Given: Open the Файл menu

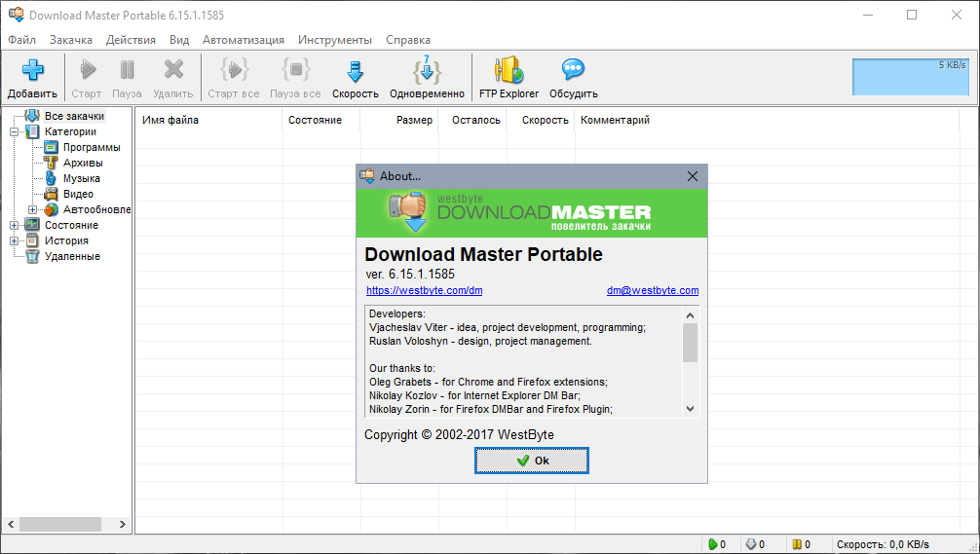Looking at the screenshot, I should coord(21,40).
